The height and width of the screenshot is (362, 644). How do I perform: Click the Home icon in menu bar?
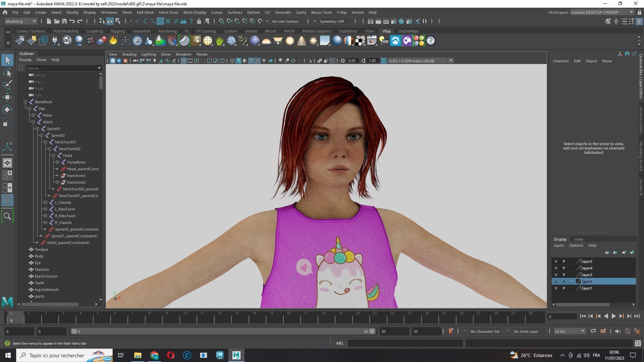click(x=5, y=12)
